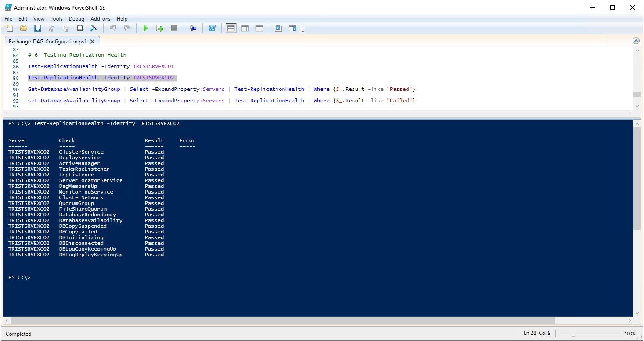The height and width of the screenshot is (341, 644).
Task: Click the script pane scroll up arrow
Action: coord(637,50)
